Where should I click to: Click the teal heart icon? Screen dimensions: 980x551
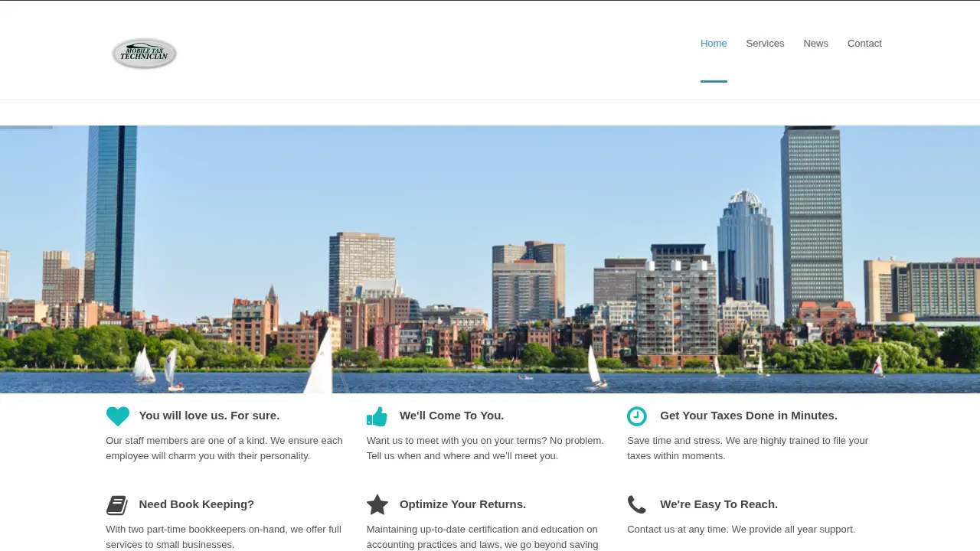pos(118,416)
